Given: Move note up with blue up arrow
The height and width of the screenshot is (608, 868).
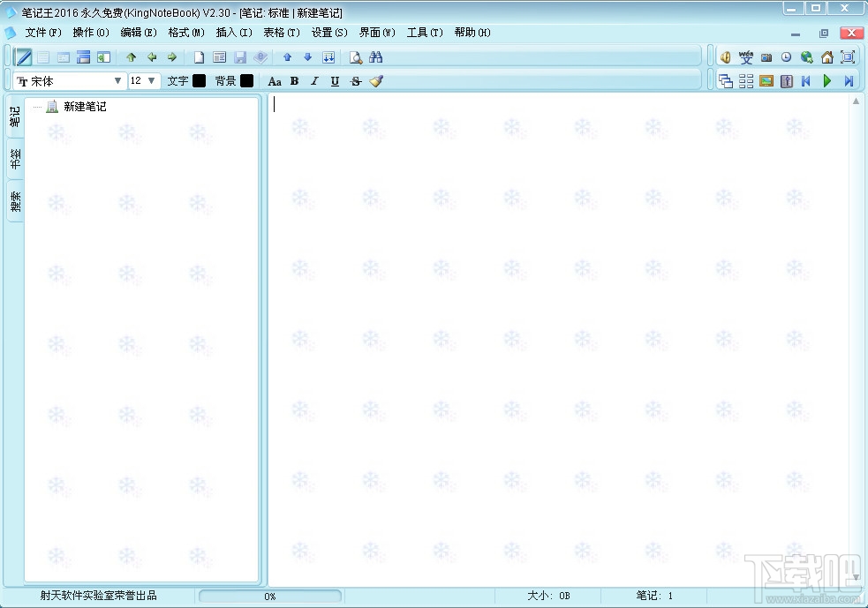Looking at the screenshot, I should [287, 57].
